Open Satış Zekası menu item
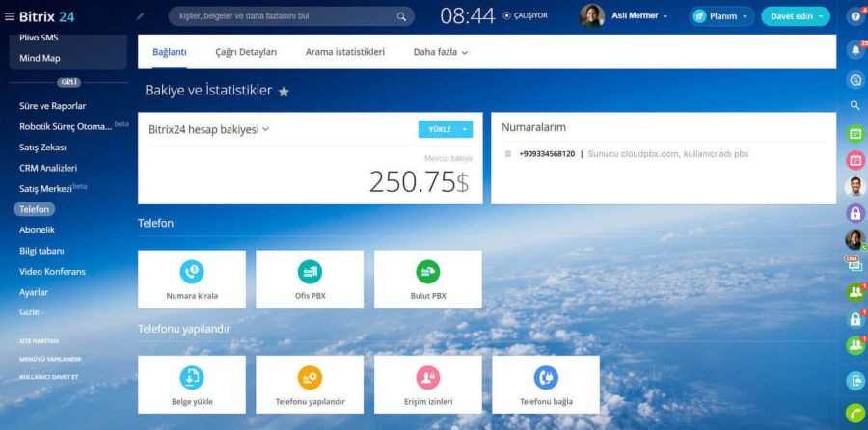This screenshot has width=868, height=430. point(42,148)
